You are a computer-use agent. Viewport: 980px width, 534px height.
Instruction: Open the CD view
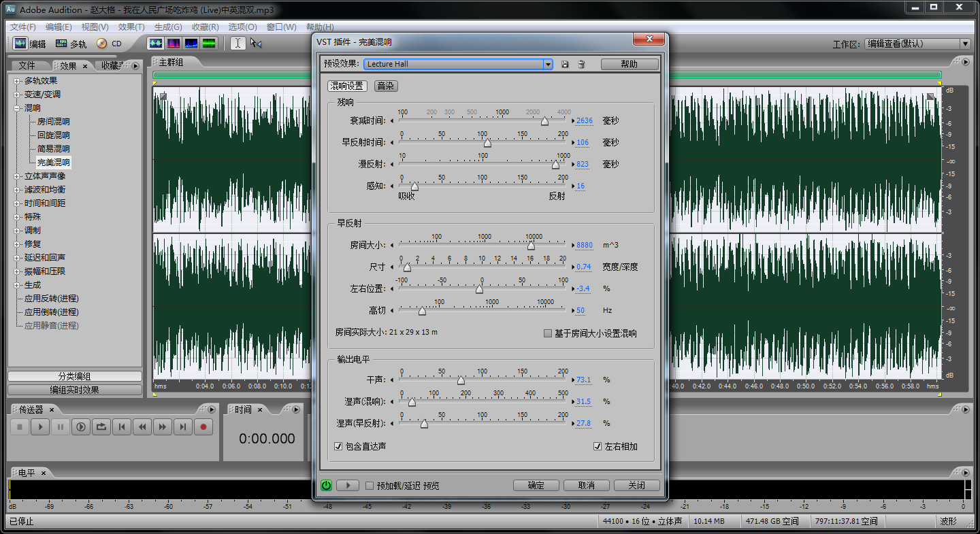pyautogui.click(x=110, y=44)
